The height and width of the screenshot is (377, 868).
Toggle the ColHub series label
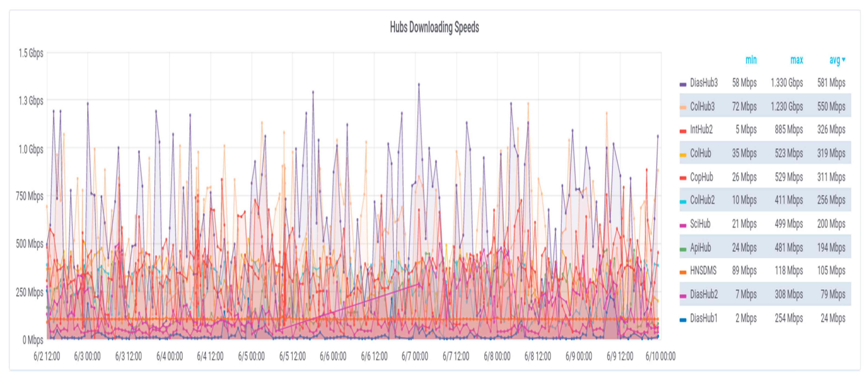(701, 153)
